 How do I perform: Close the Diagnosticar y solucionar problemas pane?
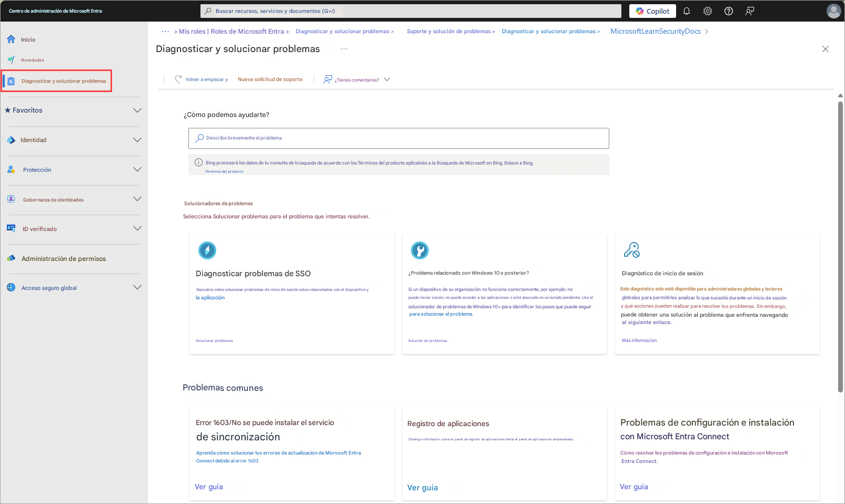point(826,49)
